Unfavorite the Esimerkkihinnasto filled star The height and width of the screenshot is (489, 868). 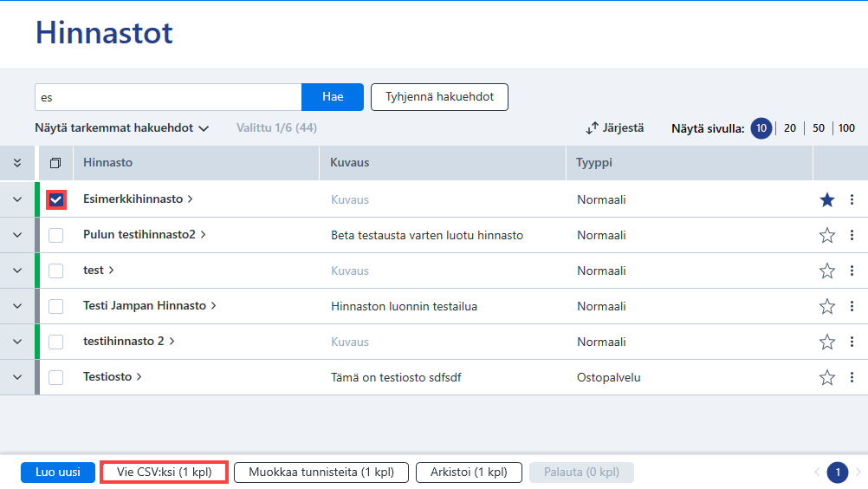[x=827, y=200]
